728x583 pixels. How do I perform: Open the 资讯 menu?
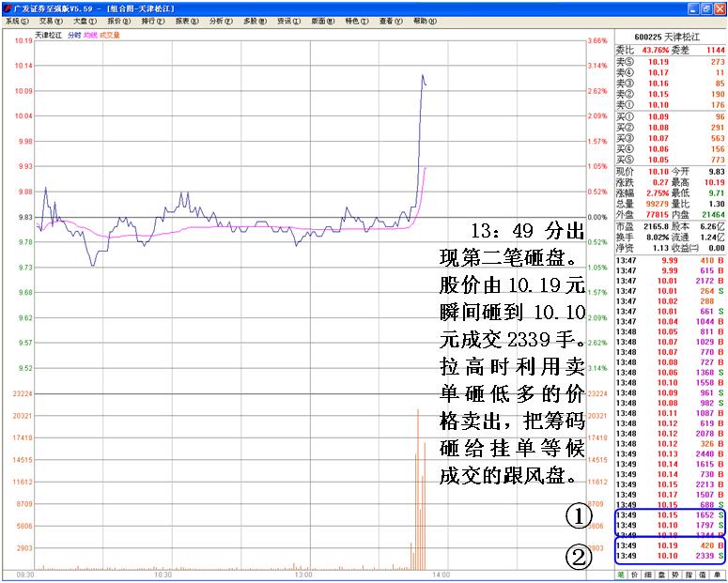[x=286, y=21]
